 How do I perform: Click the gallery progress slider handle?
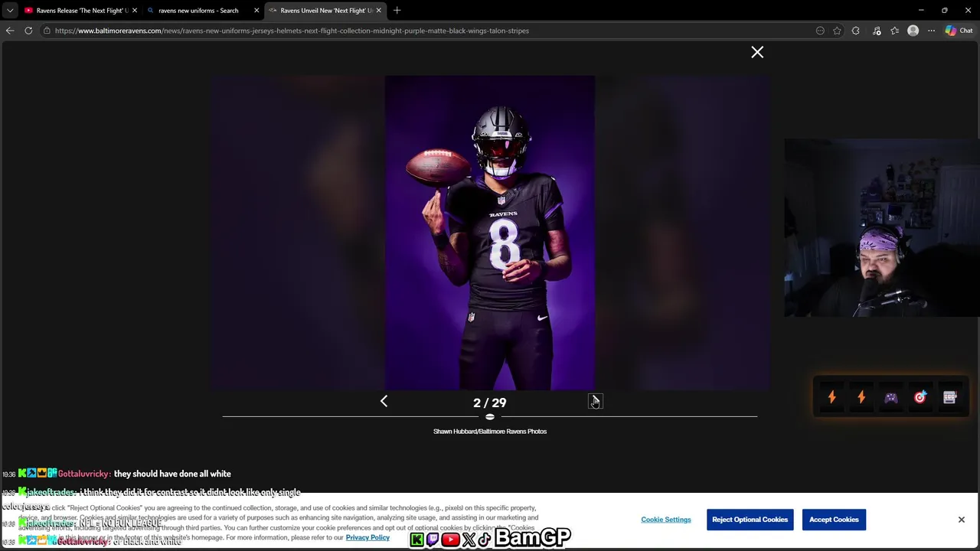click(x=490, y=416)
